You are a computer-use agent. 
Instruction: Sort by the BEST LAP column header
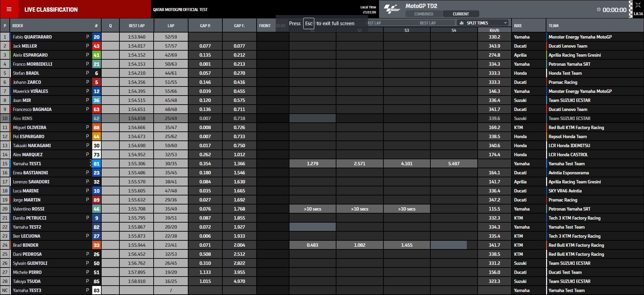137,26
